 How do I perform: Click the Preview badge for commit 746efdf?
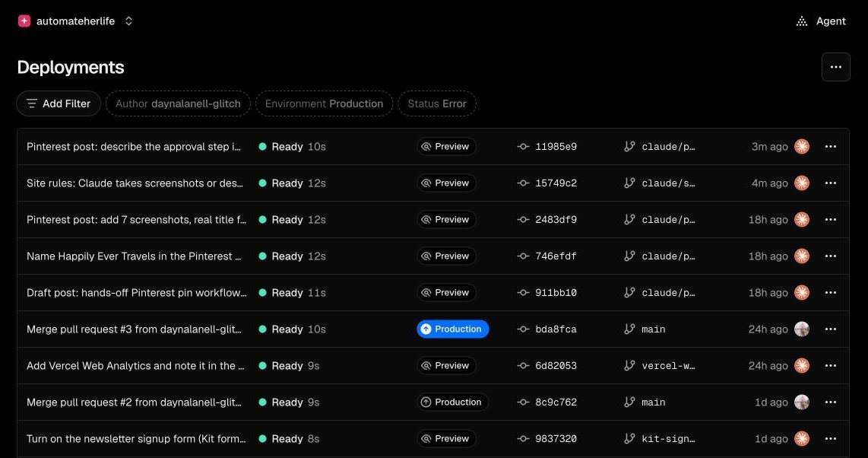point(446,256)
